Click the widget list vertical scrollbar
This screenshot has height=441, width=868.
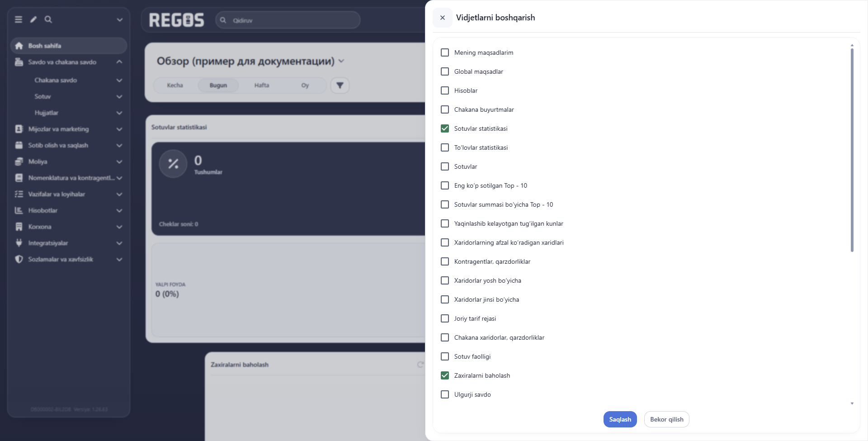pos(852,149)
